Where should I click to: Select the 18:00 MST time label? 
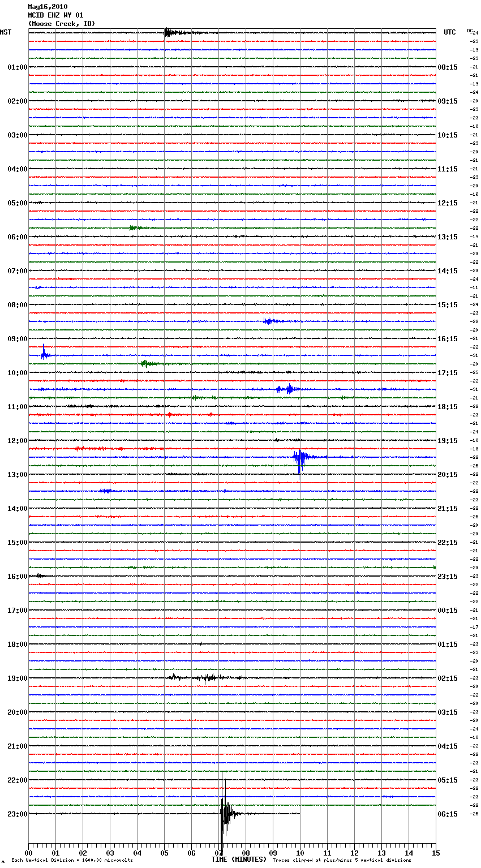(x=17, y=644)
